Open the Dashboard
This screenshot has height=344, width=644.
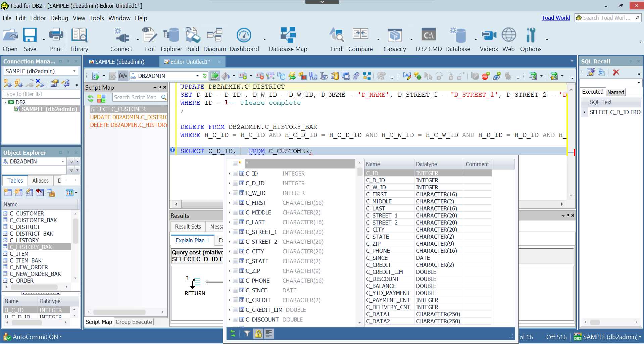(244, 40)
